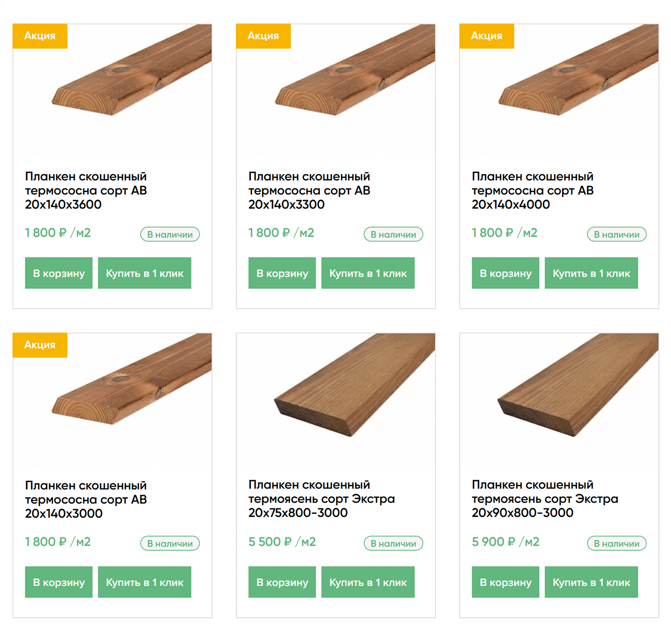This screenshot has width=671, height=644.
Task: Click the 5 500 ₽ termoyasen product image
Action: 336,400
